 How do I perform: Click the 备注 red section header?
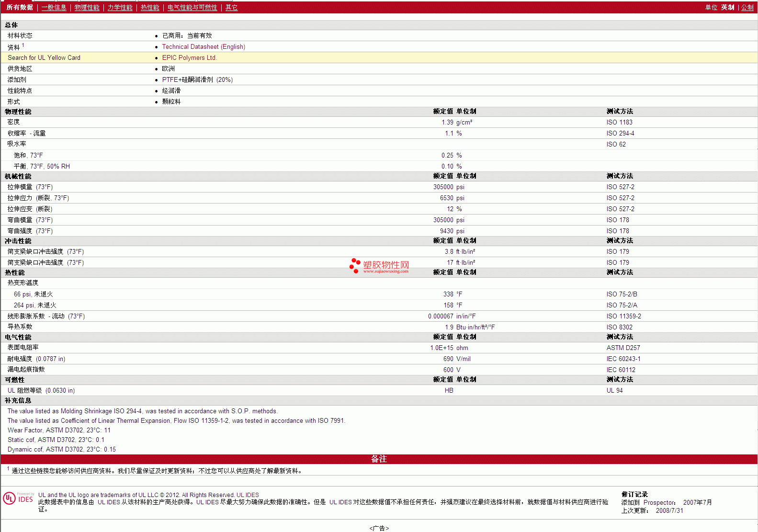[x=379, y=459]
